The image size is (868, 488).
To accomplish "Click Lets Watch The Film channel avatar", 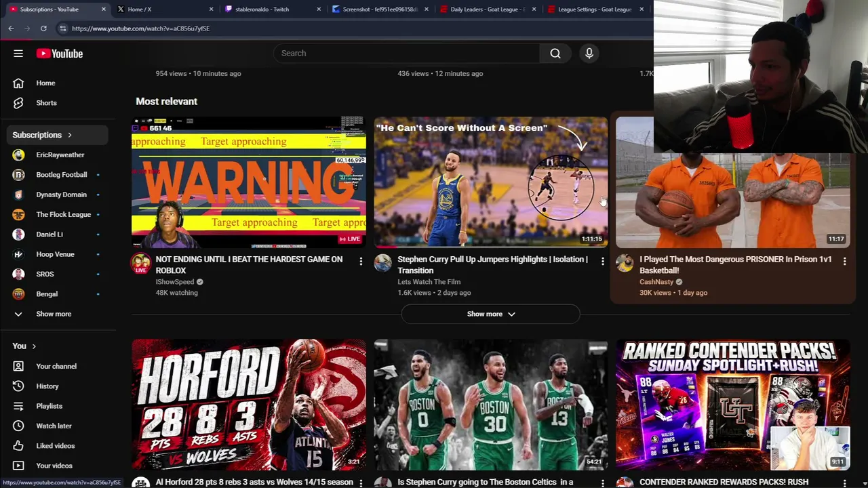I will [x=382, y=263].
